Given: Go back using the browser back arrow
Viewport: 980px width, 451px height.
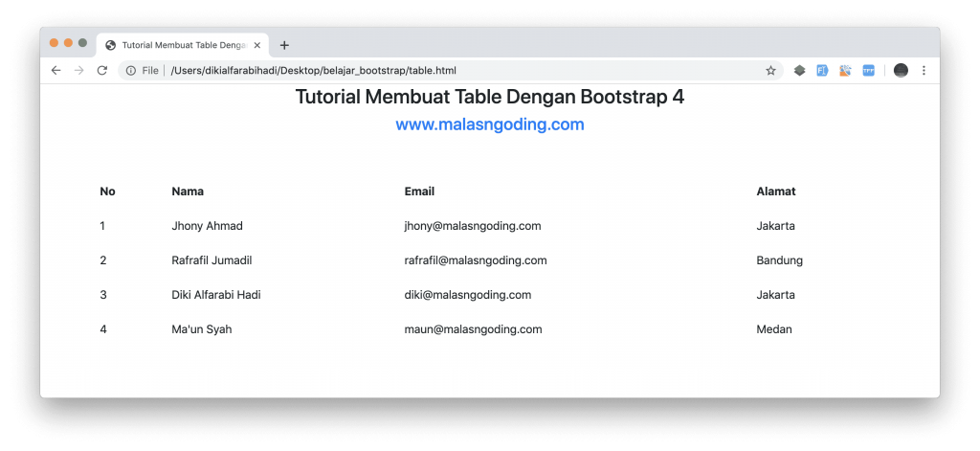Looking at the screenshot, I should click(56, 71).
